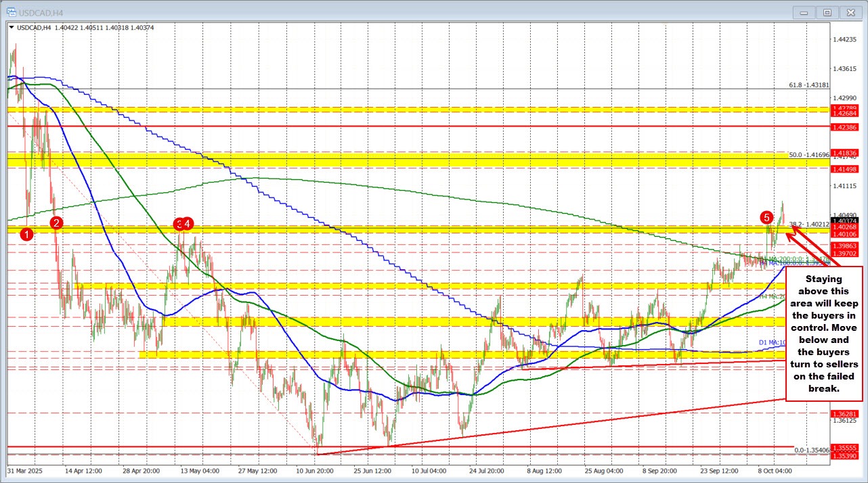Select red circle marker number 4
This screenshot has width=868, height=483.
188,223
